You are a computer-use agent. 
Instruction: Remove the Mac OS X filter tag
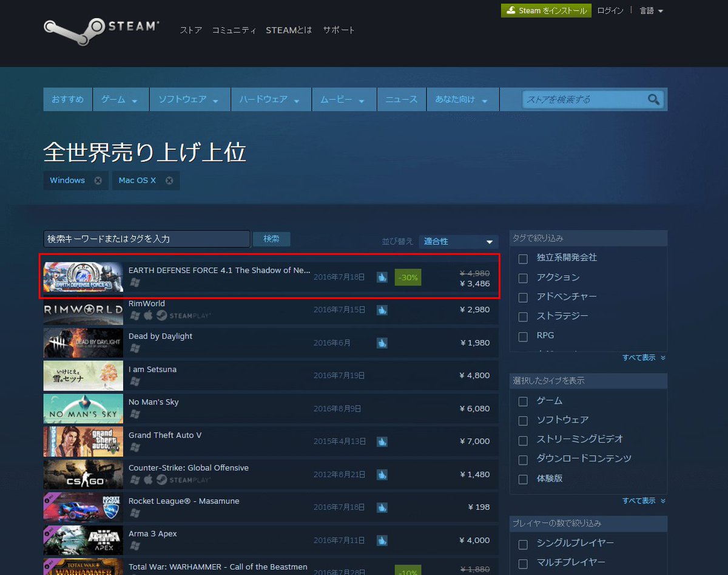click(x=169, y=180)
